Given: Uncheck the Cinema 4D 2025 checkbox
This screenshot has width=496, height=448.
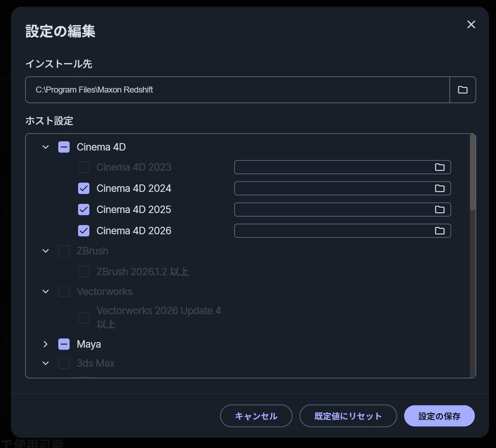Looking at the screenshot, I should point(83,210).
